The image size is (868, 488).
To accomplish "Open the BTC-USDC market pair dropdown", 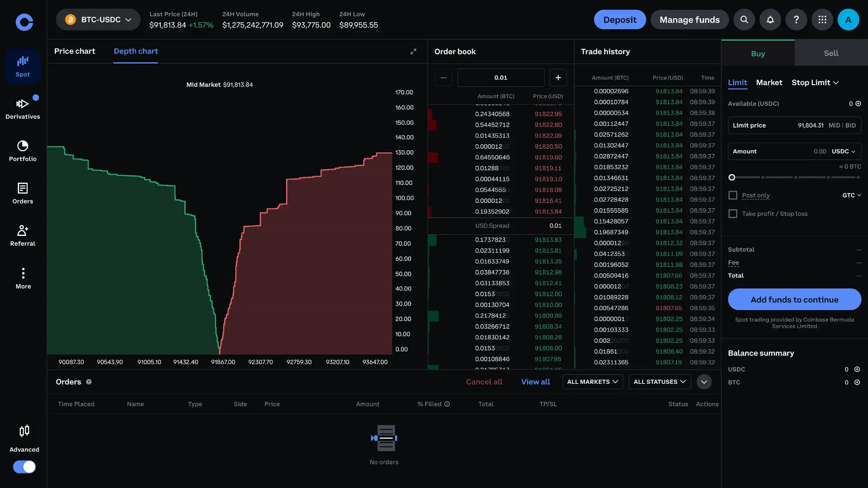I will 97,19.
